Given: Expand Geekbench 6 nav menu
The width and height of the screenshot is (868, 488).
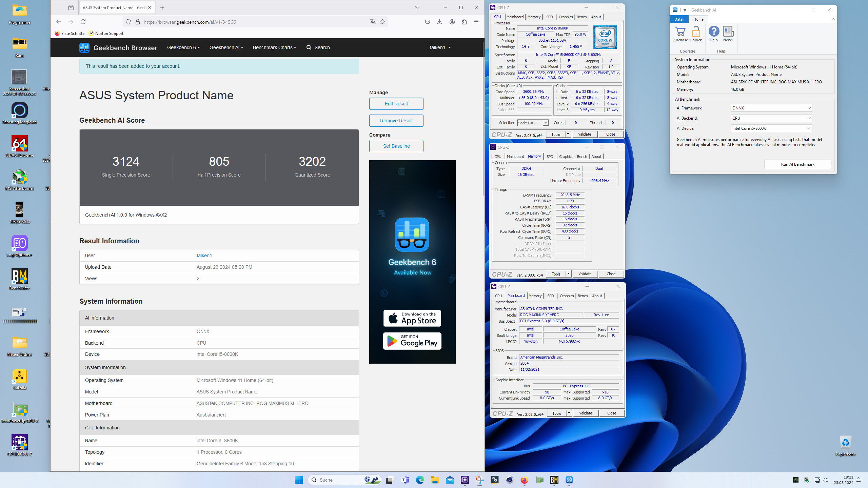Looking at the screenshot, I should (183, 48).
